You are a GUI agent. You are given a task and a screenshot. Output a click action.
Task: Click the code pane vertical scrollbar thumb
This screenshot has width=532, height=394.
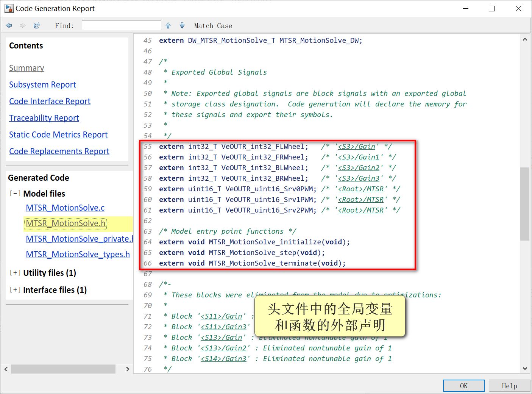(525, 204)
